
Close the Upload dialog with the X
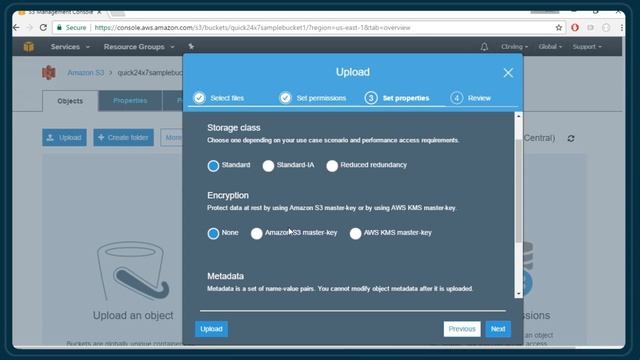click(x=508, y=73)
